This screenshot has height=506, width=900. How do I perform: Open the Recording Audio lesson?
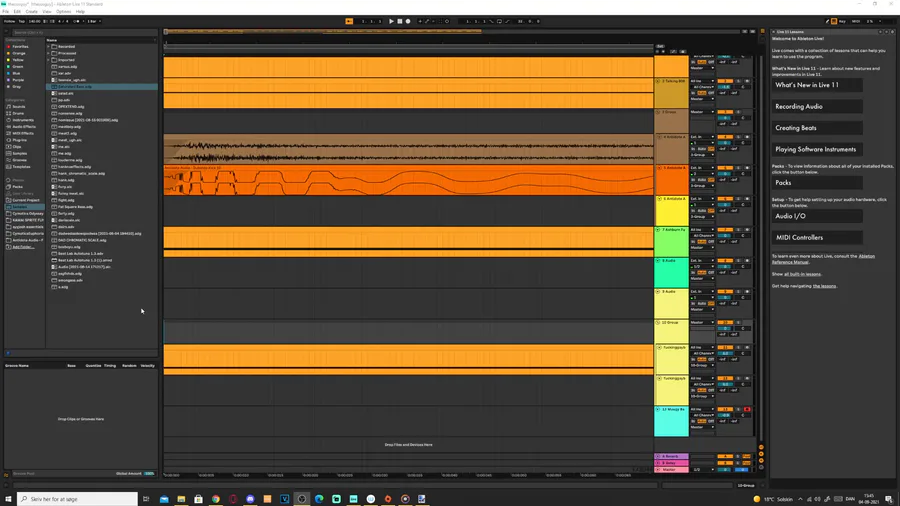(x=816, y=107)
